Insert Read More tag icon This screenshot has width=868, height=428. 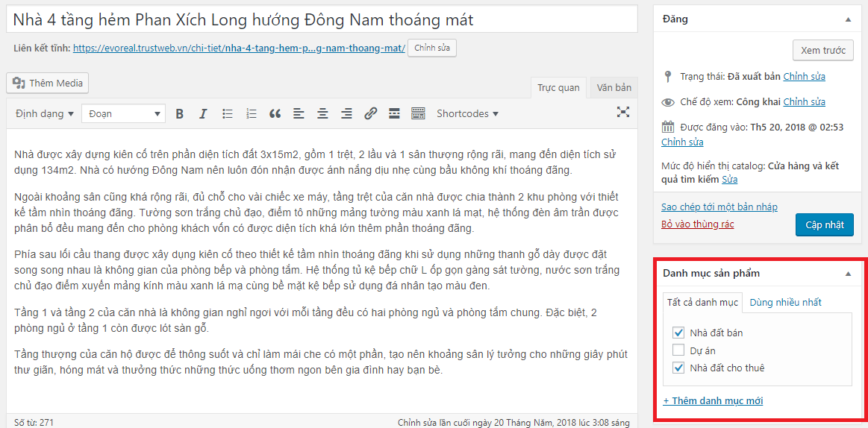(394, 114)
